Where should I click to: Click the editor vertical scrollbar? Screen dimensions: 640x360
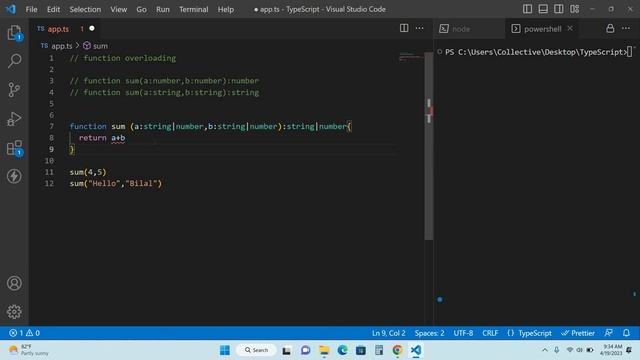click(429, 146)
